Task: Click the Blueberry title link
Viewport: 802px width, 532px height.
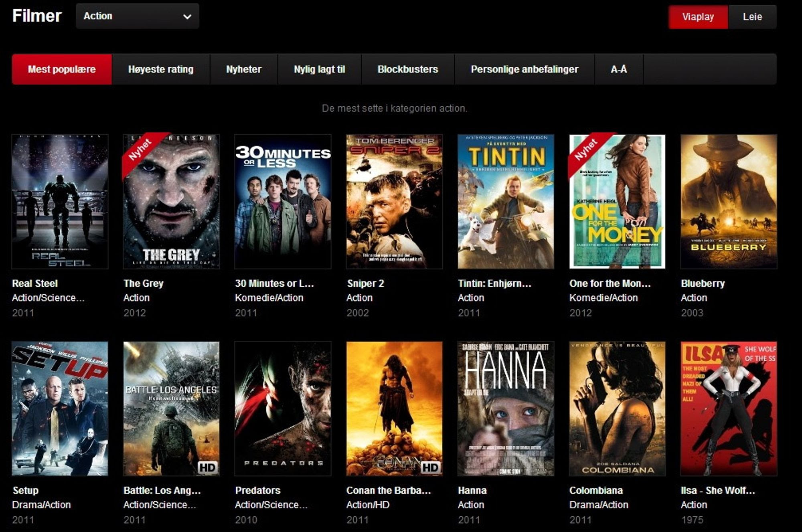Action: [x=703, y=283]
